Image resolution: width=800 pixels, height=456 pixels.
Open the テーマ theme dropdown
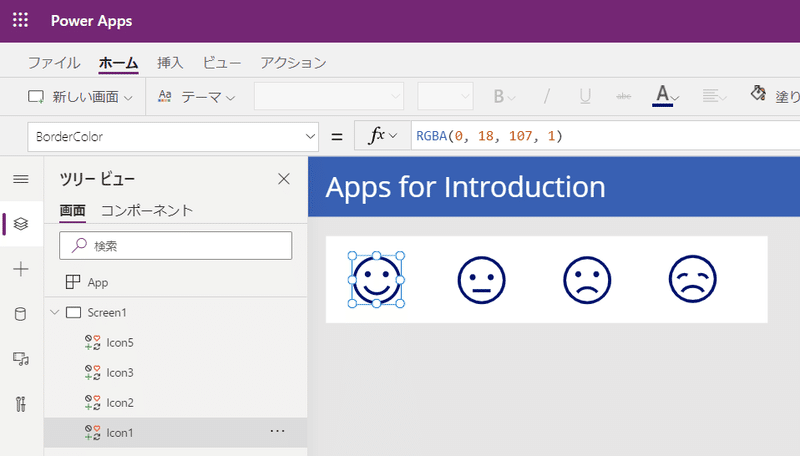click(196, 96)
